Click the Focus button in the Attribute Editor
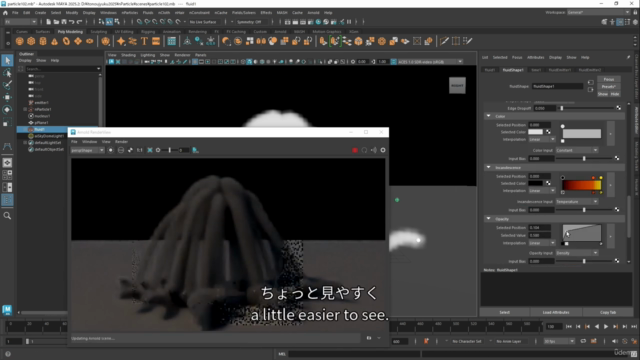 click(609, 79)
